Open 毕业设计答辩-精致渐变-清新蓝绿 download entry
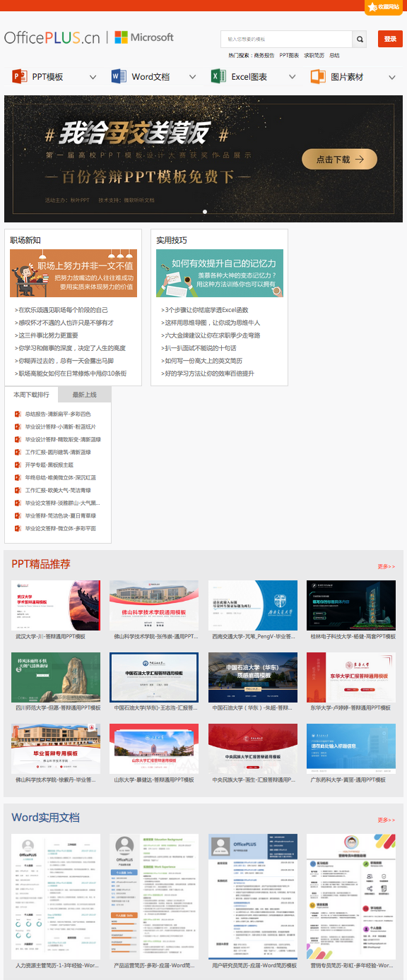 (63, 440)
